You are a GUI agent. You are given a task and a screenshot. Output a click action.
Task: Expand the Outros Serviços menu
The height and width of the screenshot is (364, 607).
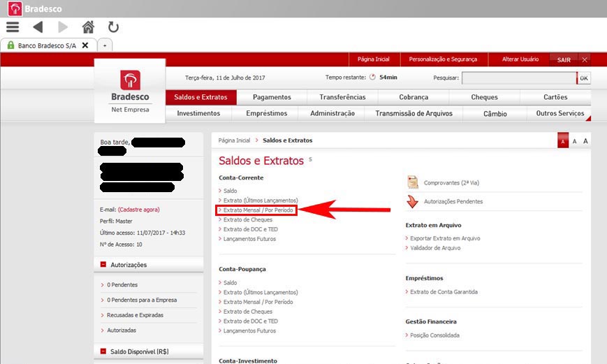coord(560,113)
